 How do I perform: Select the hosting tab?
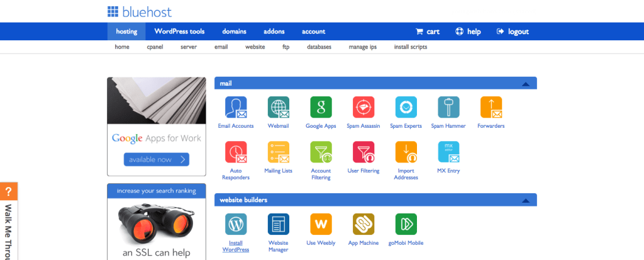click(126, 31)
